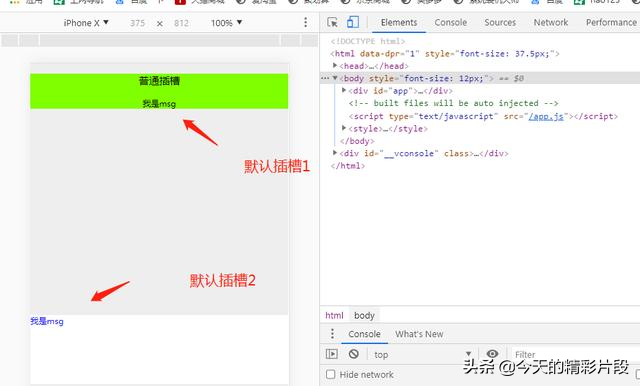Open the iPhone X device dropdown
Viewport: 640px width, 386px height.
point(86,23)
